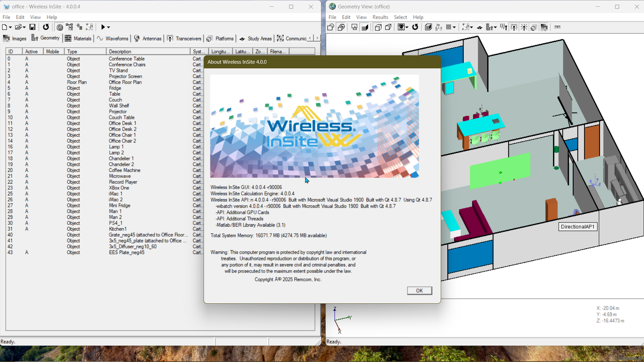Save the project with the floppy disk icon

pos(33,27)
